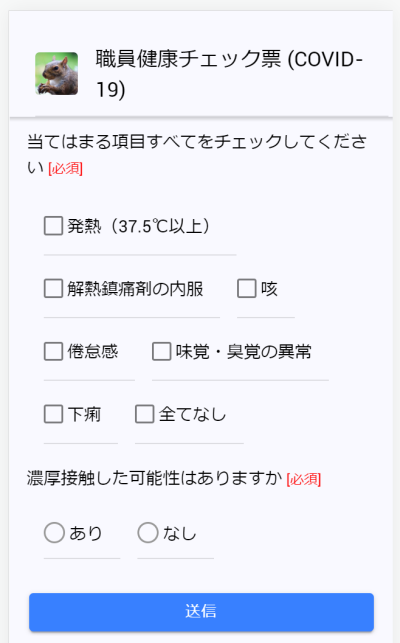Click the red 必須 tag beside the symptoms question
Viewport: 400px width, 643px height.
(x=65, y=169)
